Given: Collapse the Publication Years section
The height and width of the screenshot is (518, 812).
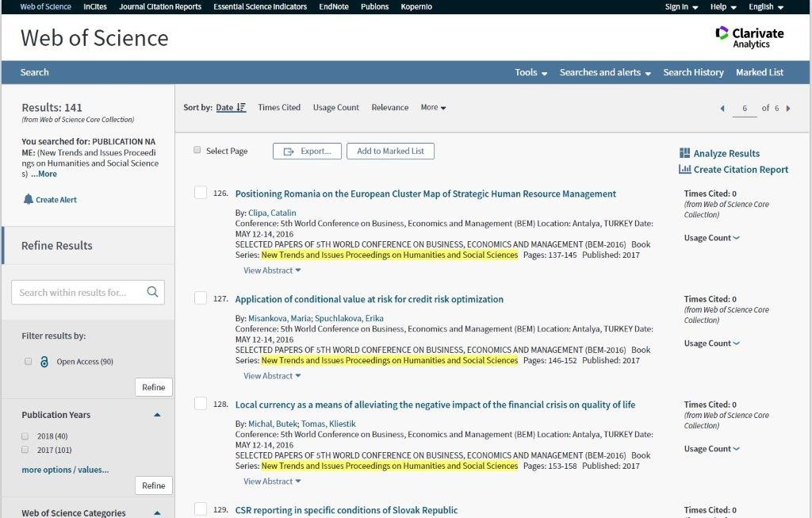Looking at the screenshot, I should (157, 415).
